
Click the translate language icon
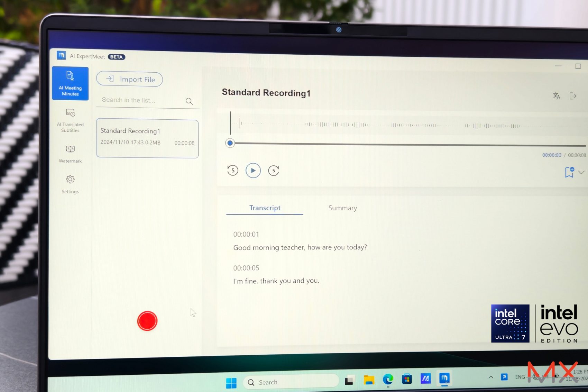(x=556, y=96)
